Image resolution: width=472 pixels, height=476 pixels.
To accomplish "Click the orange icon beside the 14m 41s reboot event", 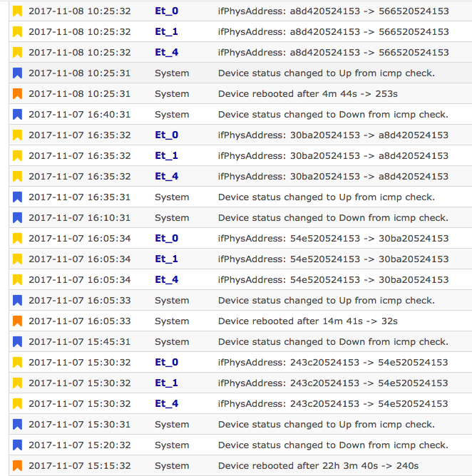I will [x=18, y=321].
